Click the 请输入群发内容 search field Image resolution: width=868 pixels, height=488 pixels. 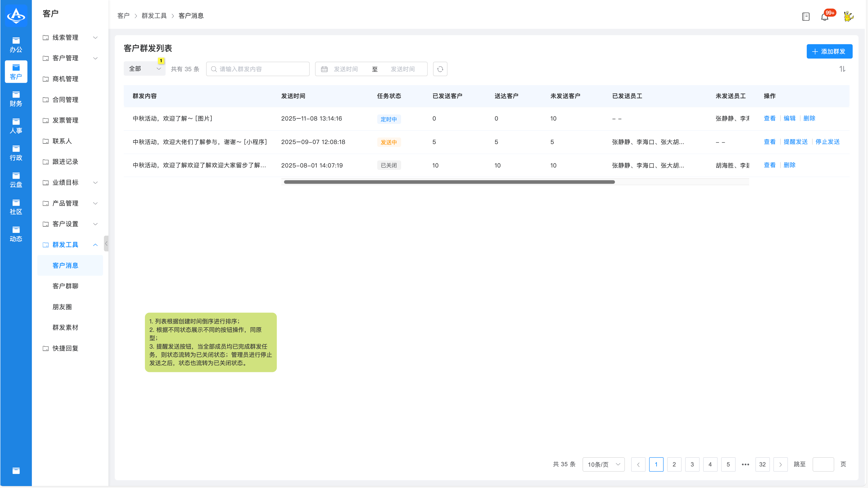258,69
